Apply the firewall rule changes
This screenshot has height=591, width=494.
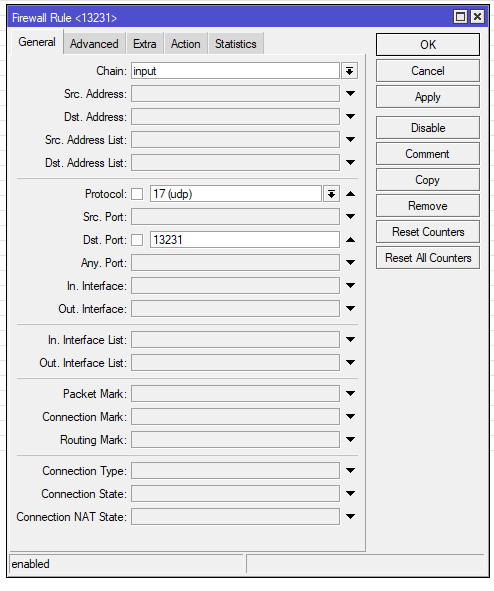pos(428,96)
